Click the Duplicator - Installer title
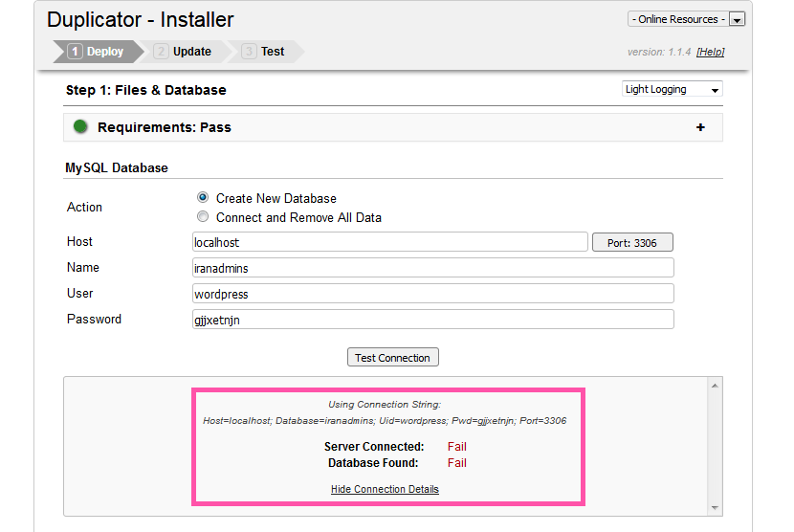The image size is (794, 532). click(x=141, y=20)
